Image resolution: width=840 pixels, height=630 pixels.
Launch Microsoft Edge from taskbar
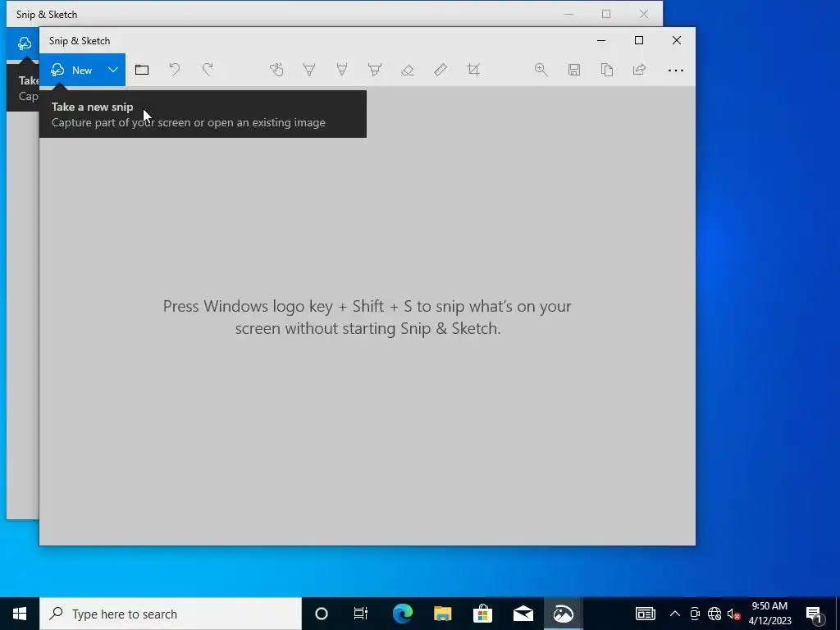402,614
